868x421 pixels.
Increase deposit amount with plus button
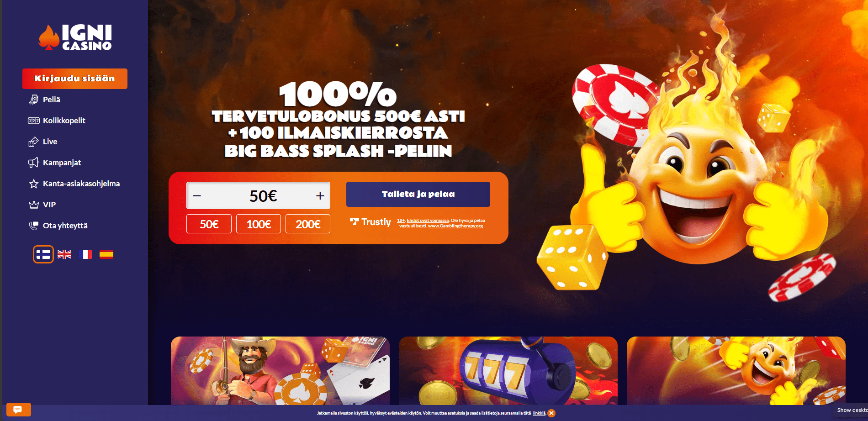[320, 196]
